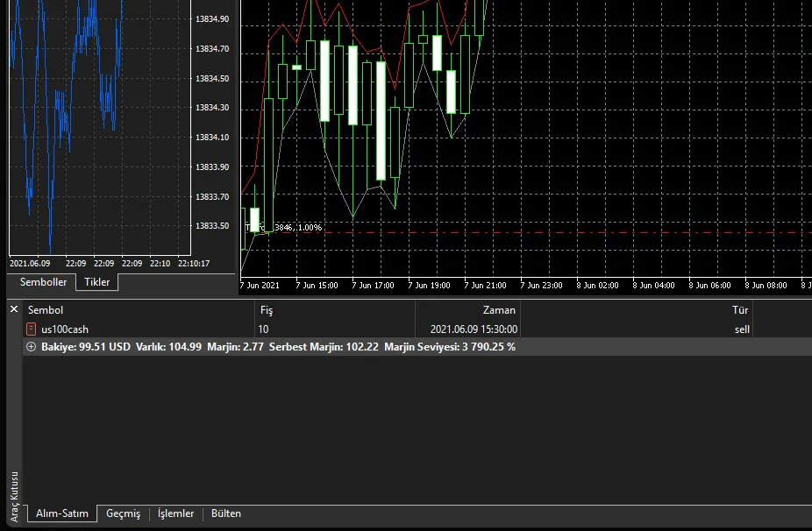Click the 7 Jun 15:00 time axis label
Viewport: 812px width, 531px height.
point(317,285)
